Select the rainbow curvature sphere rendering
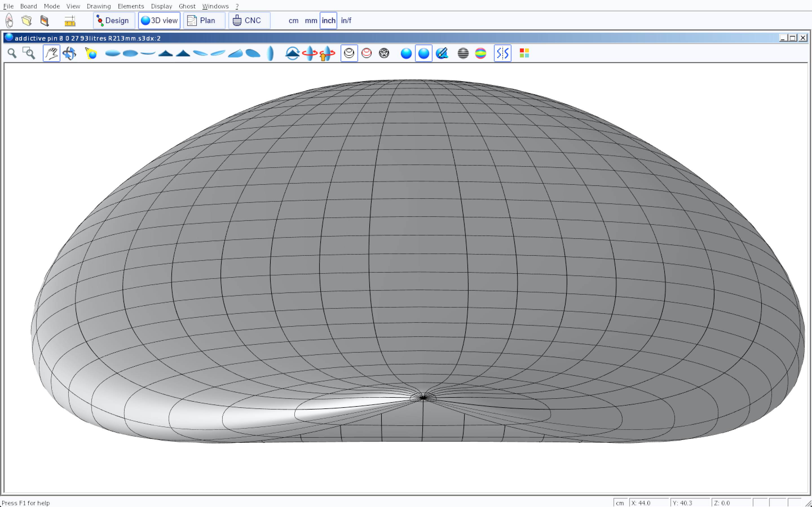 480,53
